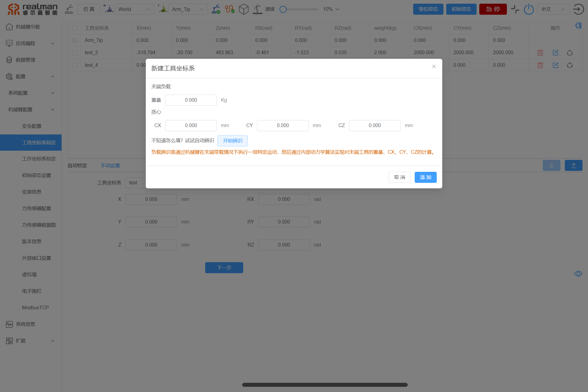Screen dimensions: 588x392
Task: Click the 初始姿态 button
Action: 461,9
